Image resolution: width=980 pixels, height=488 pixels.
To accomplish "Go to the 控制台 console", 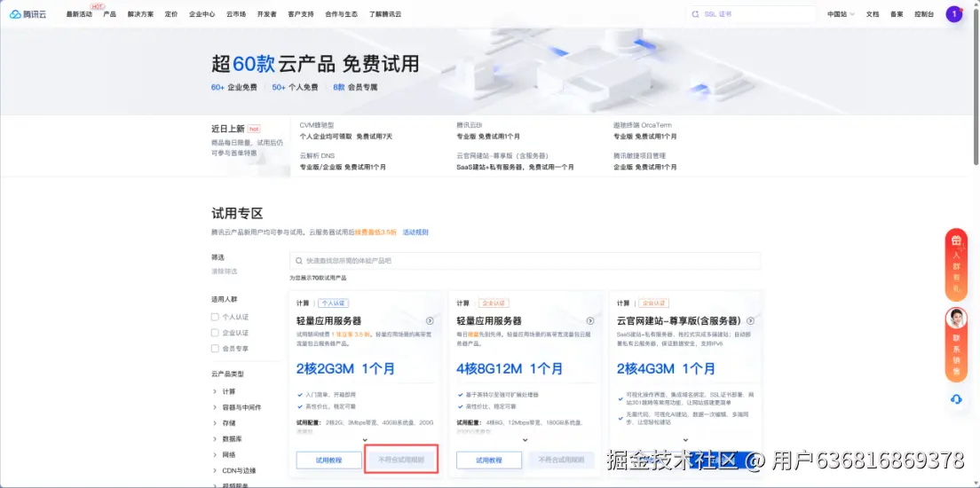I will tap(924, 13).
